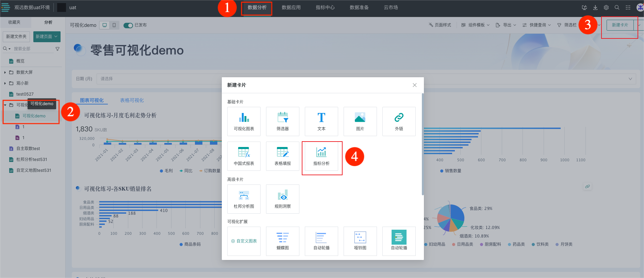Choose 自动轮播 card with teal filled icon
This screenshot has width=644, height=278.
[399, 241]
